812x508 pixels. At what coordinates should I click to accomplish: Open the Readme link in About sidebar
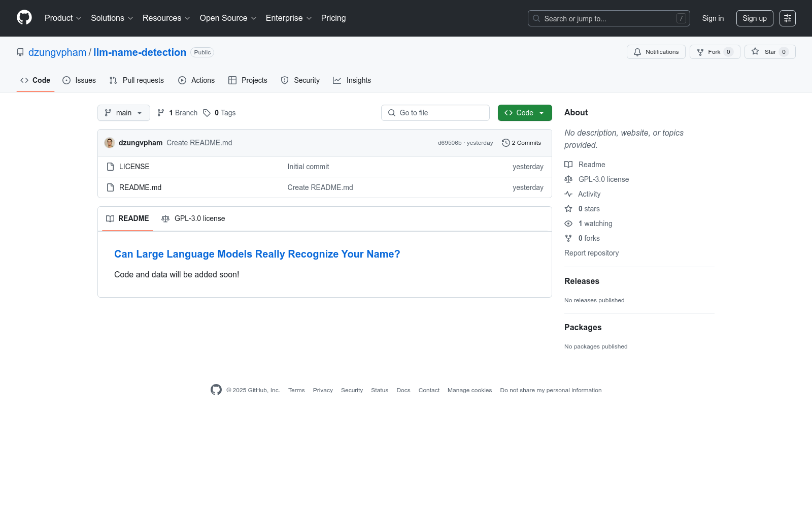(x=585, y=165)
